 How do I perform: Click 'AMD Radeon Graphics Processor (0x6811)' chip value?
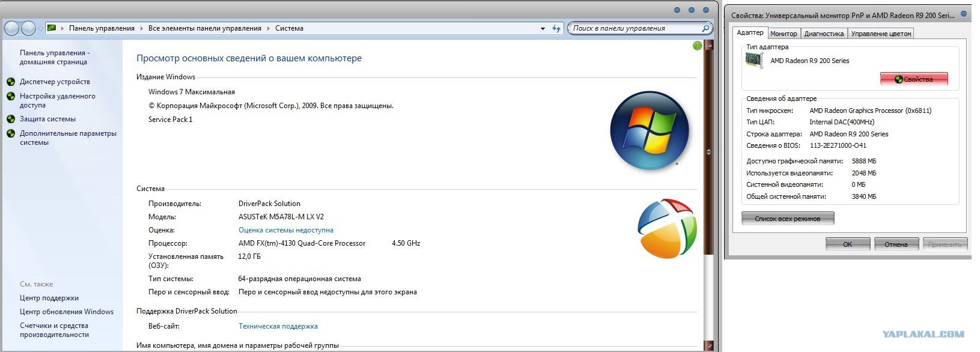coord(871,111)
